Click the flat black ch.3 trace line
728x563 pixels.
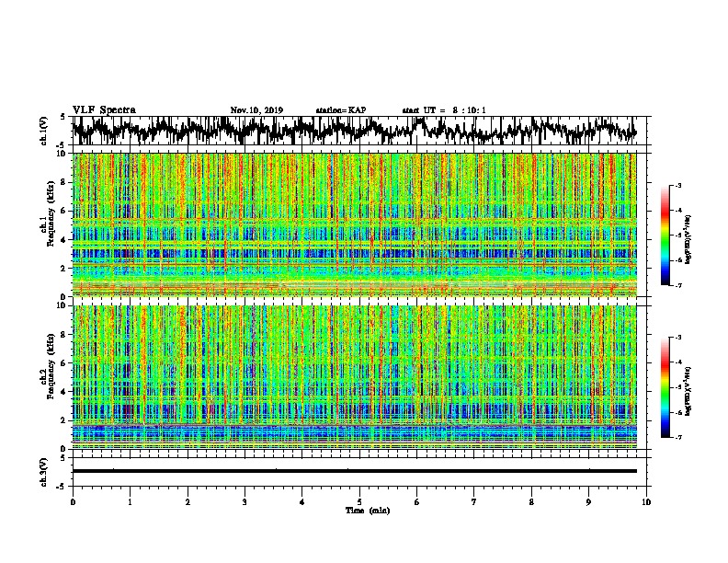click(x=354, y=471)
